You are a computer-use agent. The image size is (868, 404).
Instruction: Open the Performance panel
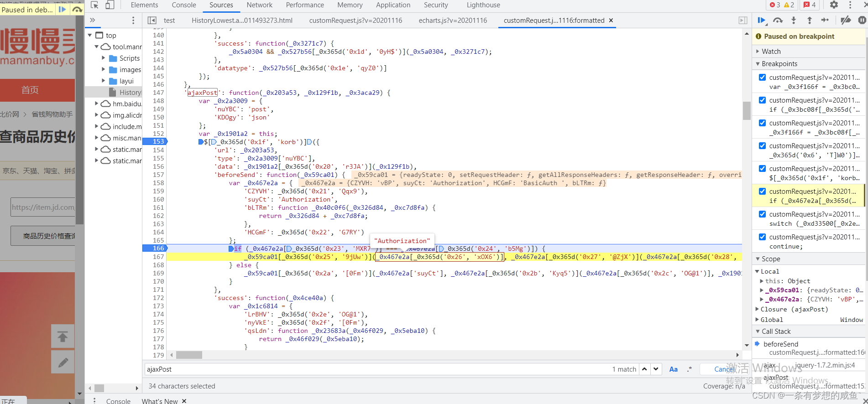305,5
